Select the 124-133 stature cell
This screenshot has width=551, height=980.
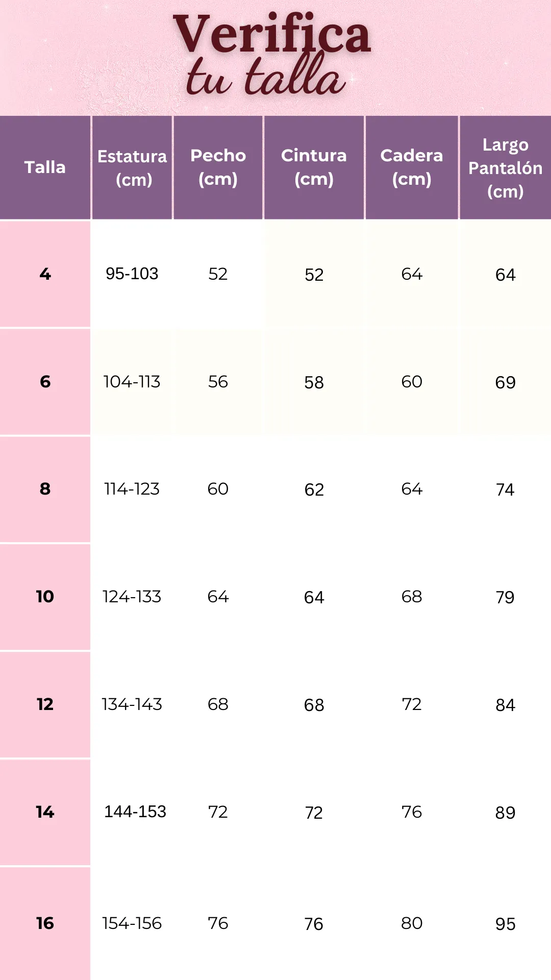pos(132,597)
